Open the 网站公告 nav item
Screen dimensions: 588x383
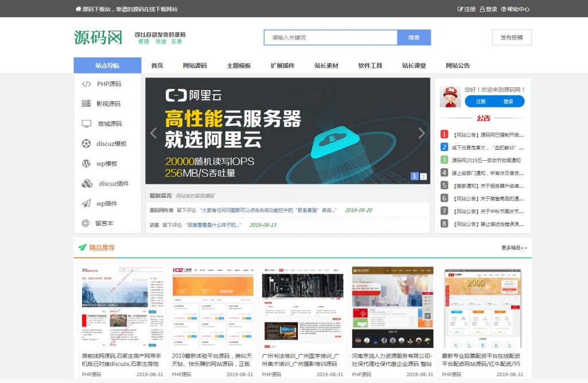(458, 65)
